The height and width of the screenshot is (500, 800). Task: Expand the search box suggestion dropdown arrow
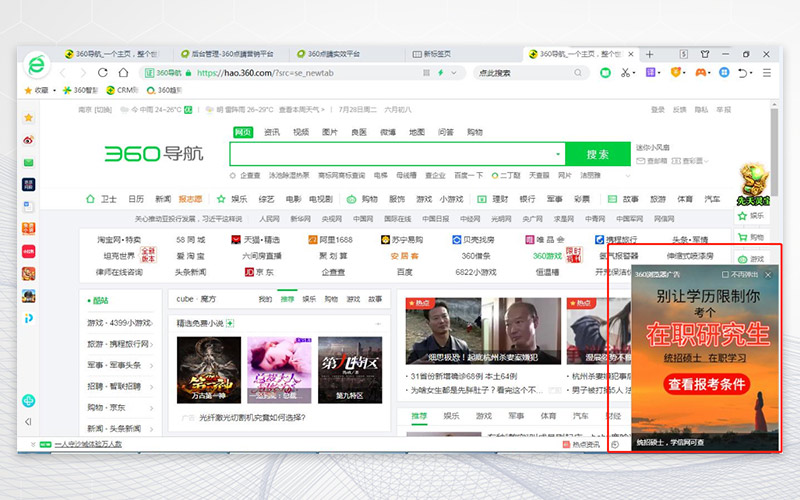(x=558, y=154)
